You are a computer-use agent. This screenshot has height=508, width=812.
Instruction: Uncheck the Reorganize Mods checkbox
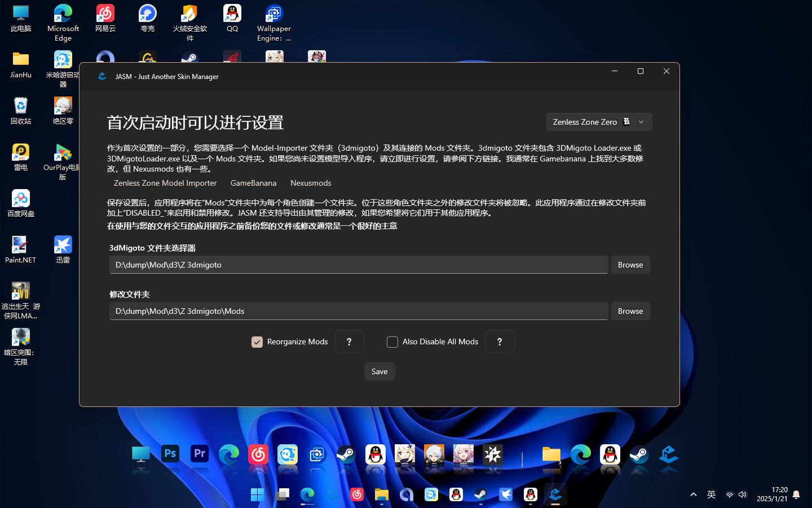pyautogui.click(x=257, y=341)
